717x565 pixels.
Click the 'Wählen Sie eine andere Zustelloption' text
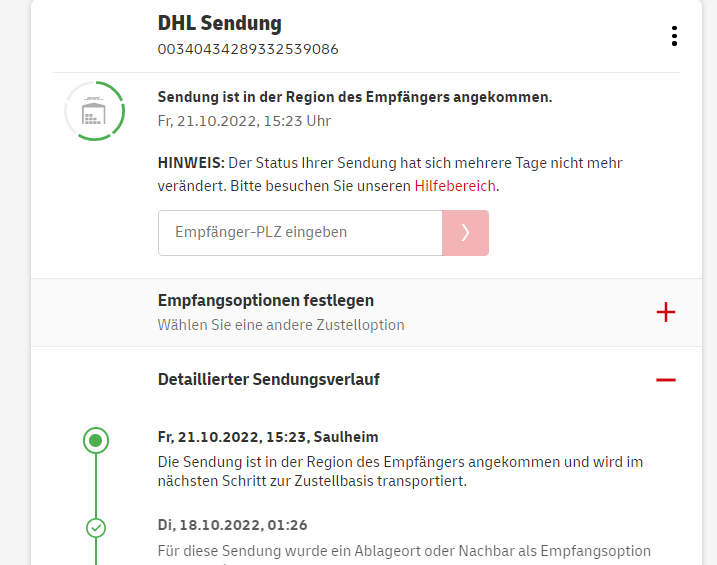(x=281, y=325)
